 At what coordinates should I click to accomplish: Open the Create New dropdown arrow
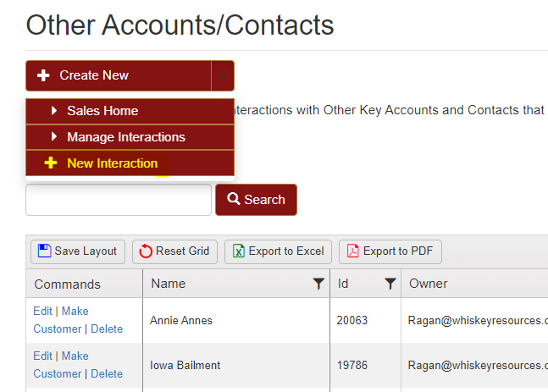[x=223, y=76]
